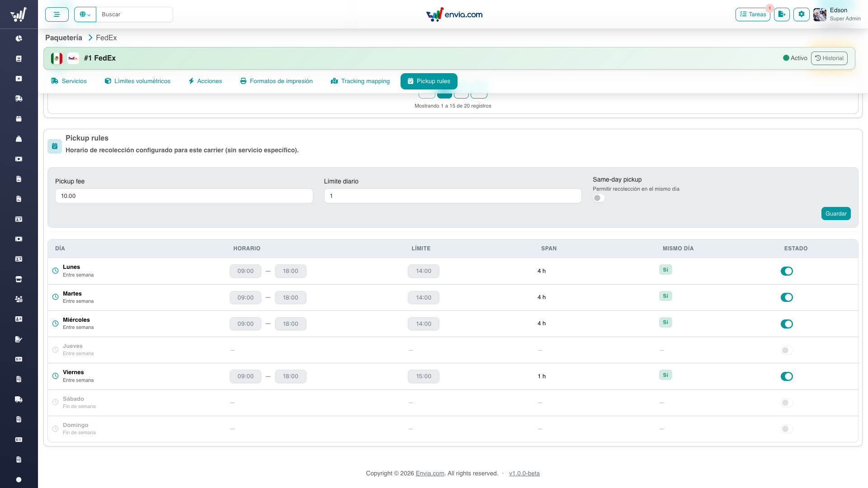Click the Edson user avatar
The image size is (868, 488).
click(820, 14)
